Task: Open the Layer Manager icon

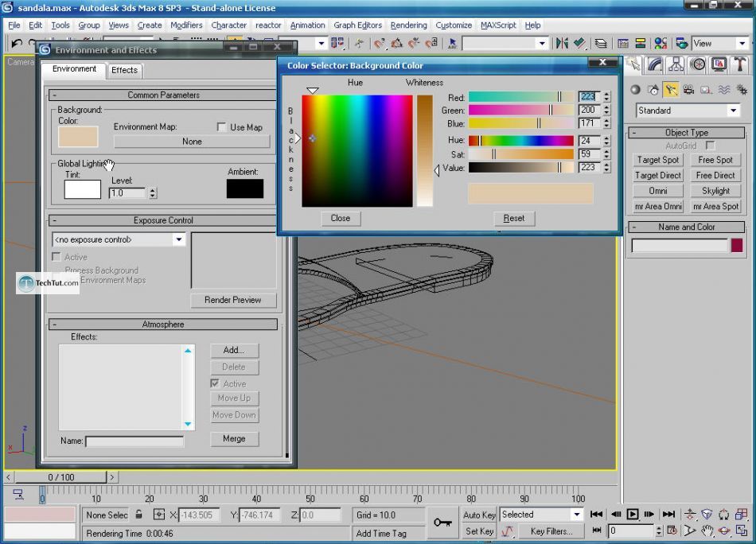Action: click(601, 44)
